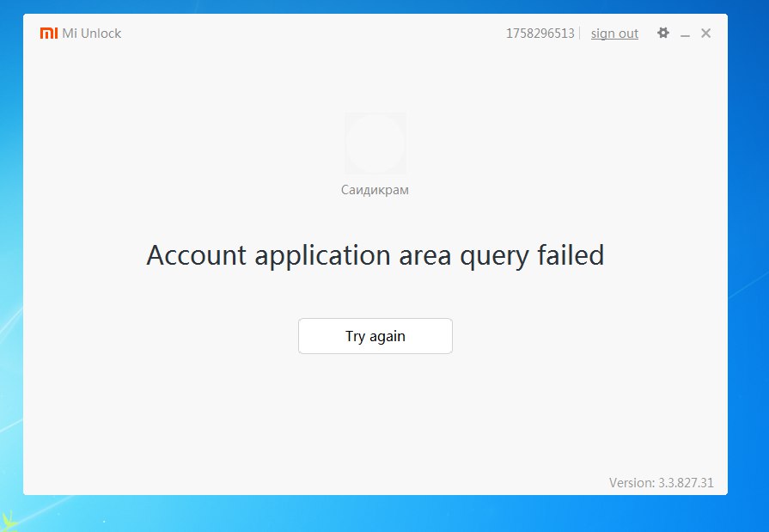Click account ID 1758296513
This screenshot has width=769, height=532.
[x=540, y=34]
